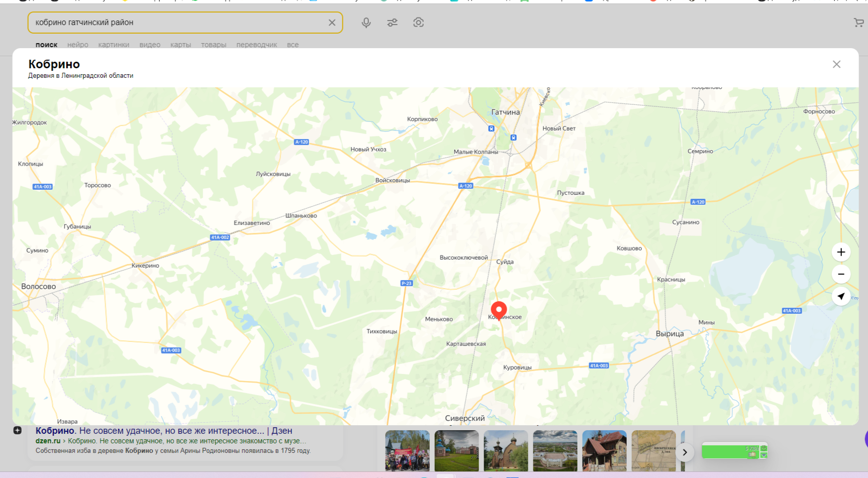Click the my location arrow button
868x478 pixels.
(x=841, y=296)
